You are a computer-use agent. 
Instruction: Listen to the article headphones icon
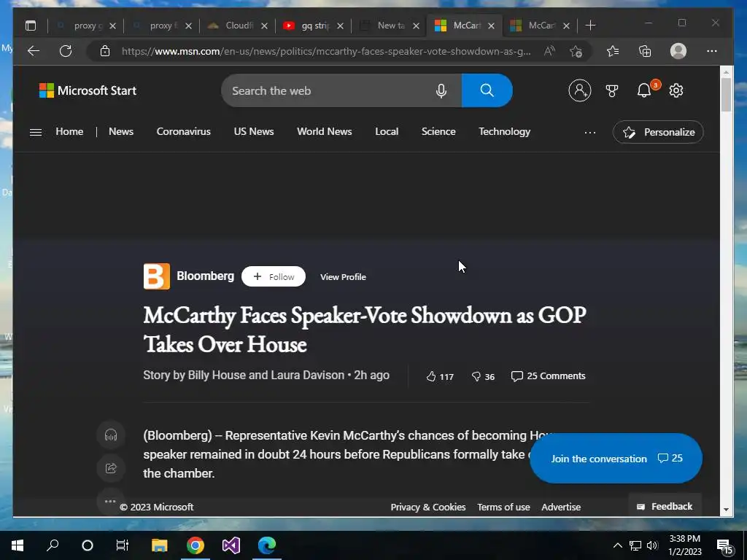111,435
